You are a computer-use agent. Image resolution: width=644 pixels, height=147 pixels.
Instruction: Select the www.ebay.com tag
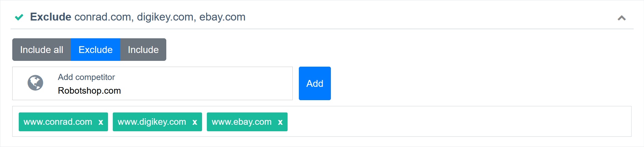click(242, 122)
